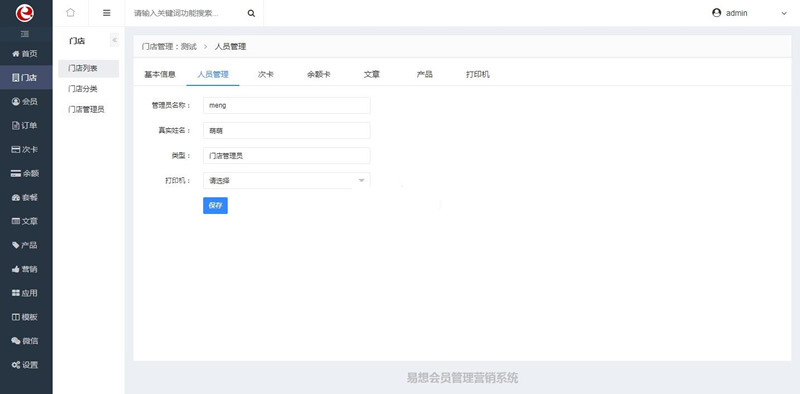The image size is (800, 394).
Task: Switch to the 余额卡 tab
Action: click(x=318, y=75)
